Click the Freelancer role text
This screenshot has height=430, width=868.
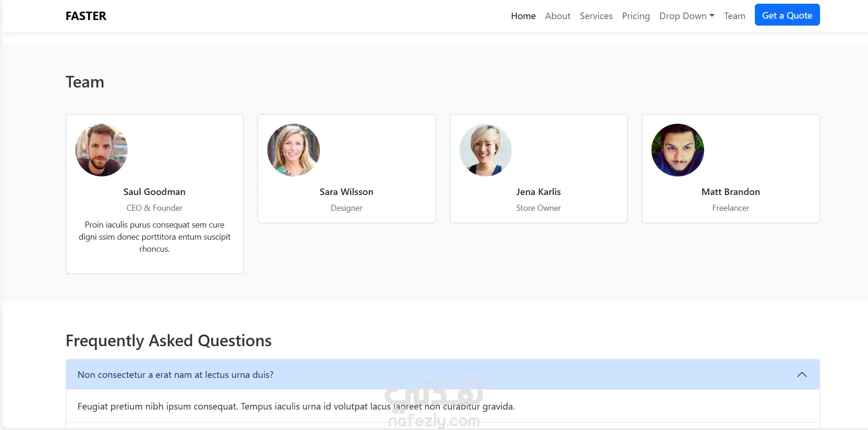(x=731, y=208)
